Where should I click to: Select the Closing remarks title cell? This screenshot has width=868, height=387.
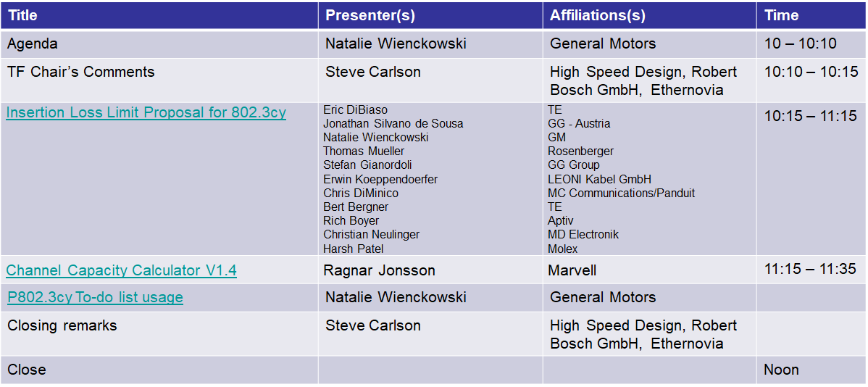tap(159, 334)
